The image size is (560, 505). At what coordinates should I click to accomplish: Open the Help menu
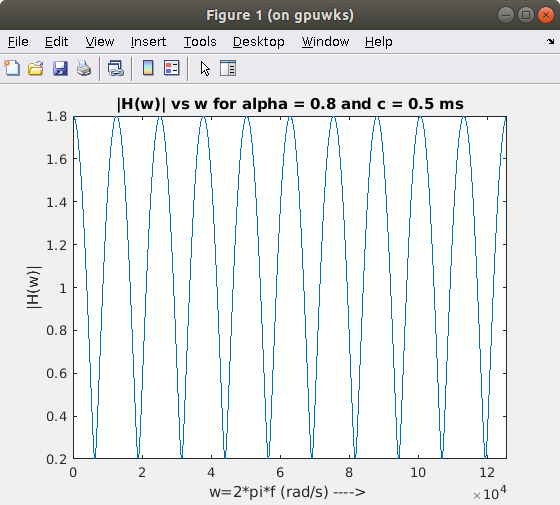(379, 42)
